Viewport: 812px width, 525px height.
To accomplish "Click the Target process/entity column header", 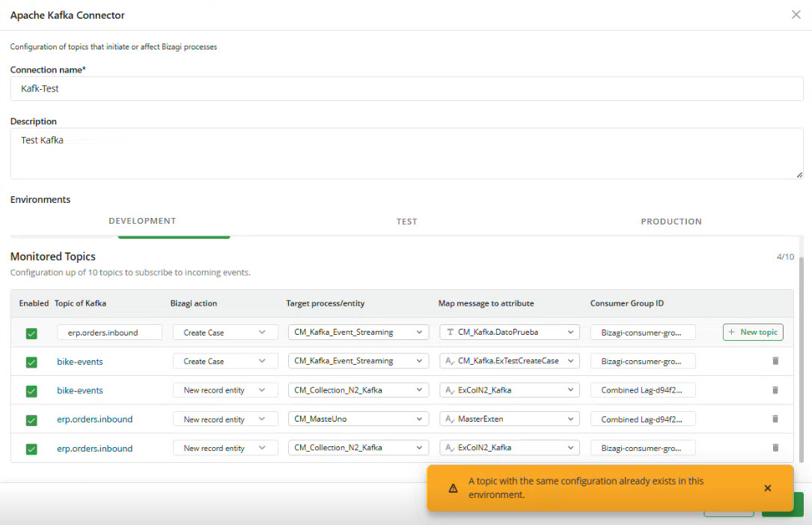I will coord(326,303).
